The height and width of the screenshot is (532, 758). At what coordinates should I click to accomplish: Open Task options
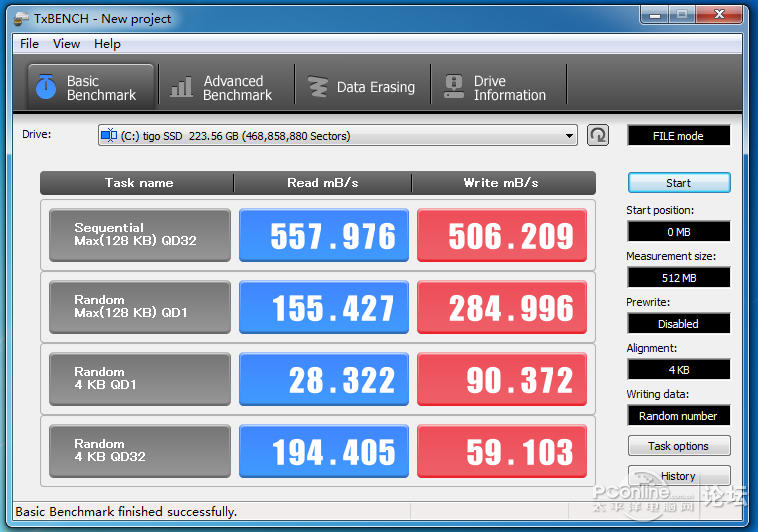(x=678, y=446)
